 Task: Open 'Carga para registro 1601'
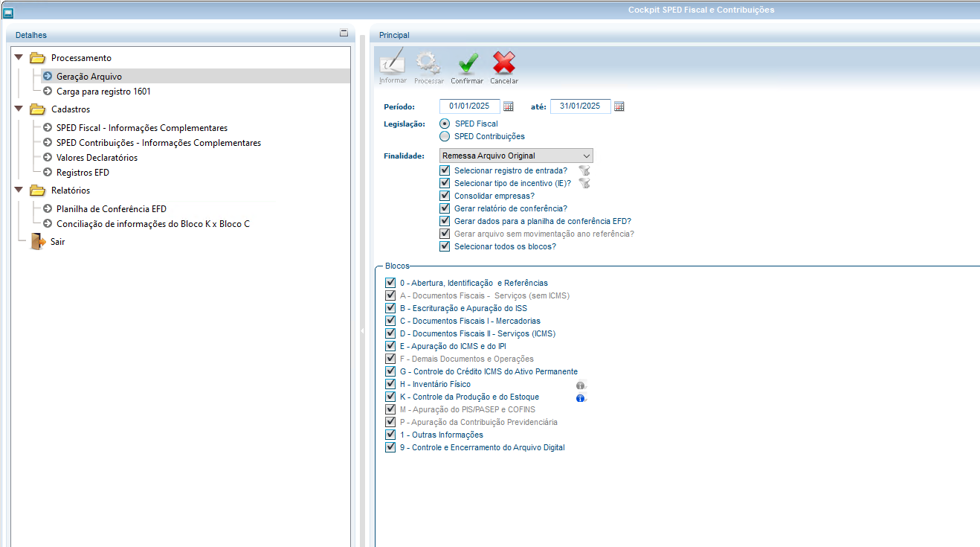click(x=103, y=92)
